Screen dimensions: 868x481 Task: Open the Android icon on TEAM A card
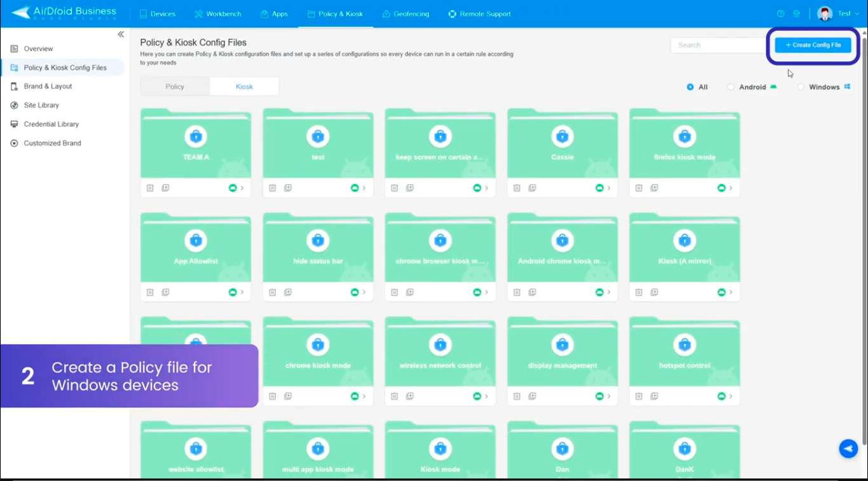(x=233, y=188)
